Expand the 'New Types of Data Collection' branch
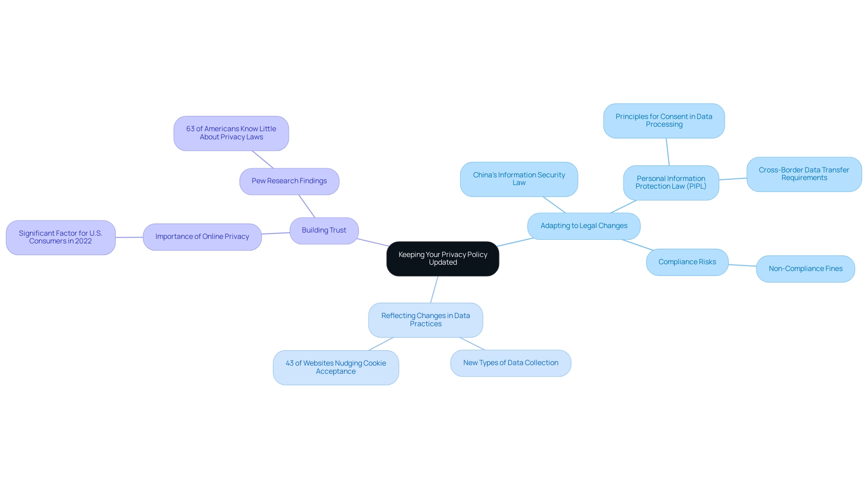This screenshot has height=490, width=868. pyautogui.click(x=511, y=362)
